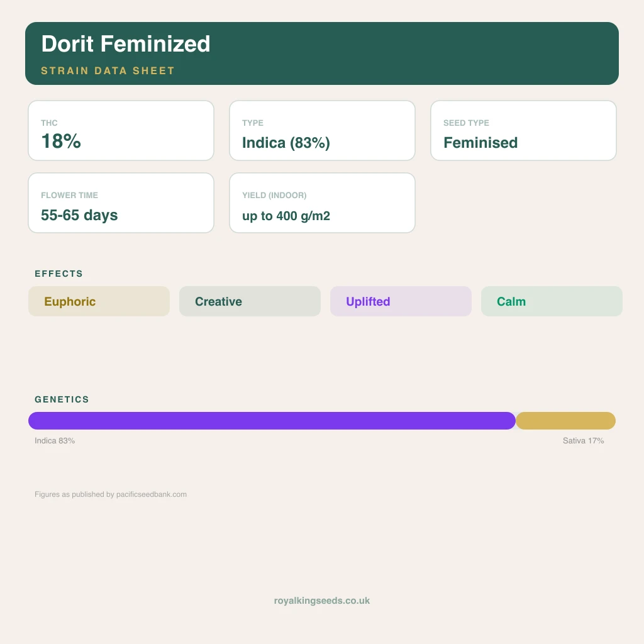Select the Indica 83% label
The image size is (644, 644).
55,441
